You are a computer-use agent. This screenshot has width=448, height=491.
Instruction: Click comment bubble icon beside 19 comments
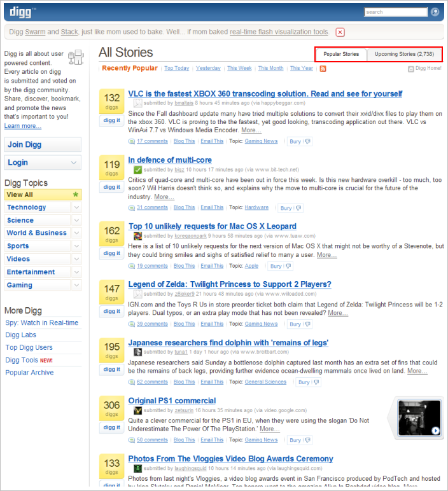click(x=132, y=266)
